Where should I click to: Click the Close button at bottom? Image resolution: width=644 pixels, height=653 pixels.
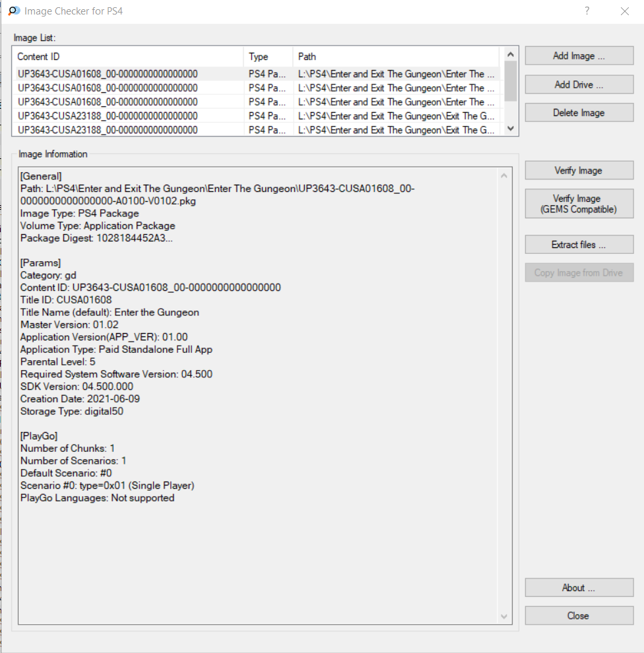click(579, 615)
